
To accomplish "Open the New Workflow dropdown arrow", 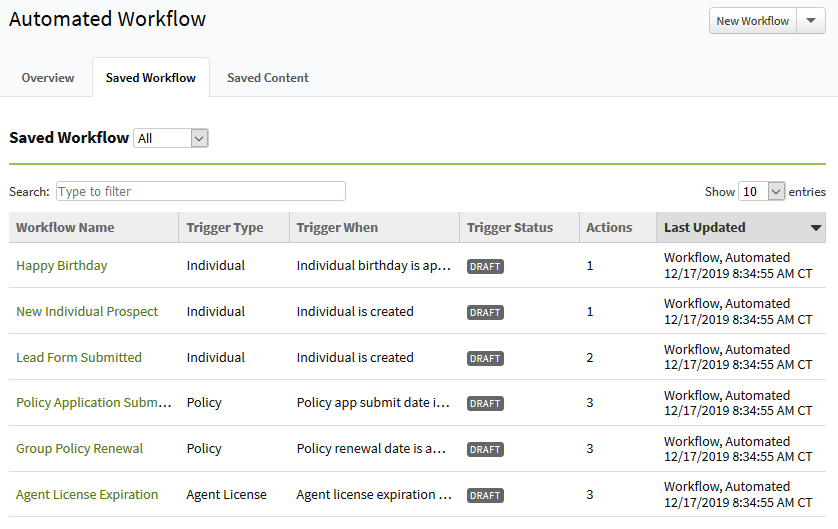I will (x=811, y=21).
